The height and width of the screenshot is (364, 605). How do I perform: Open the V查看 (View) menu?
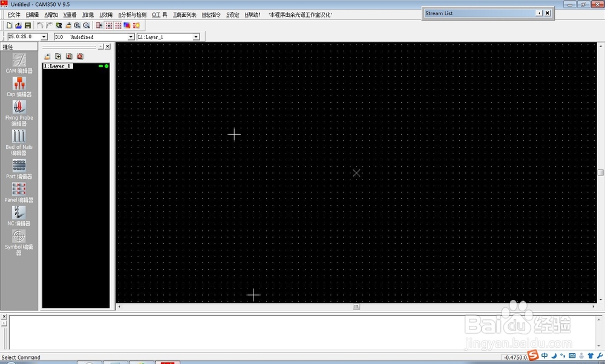(70, 15)
